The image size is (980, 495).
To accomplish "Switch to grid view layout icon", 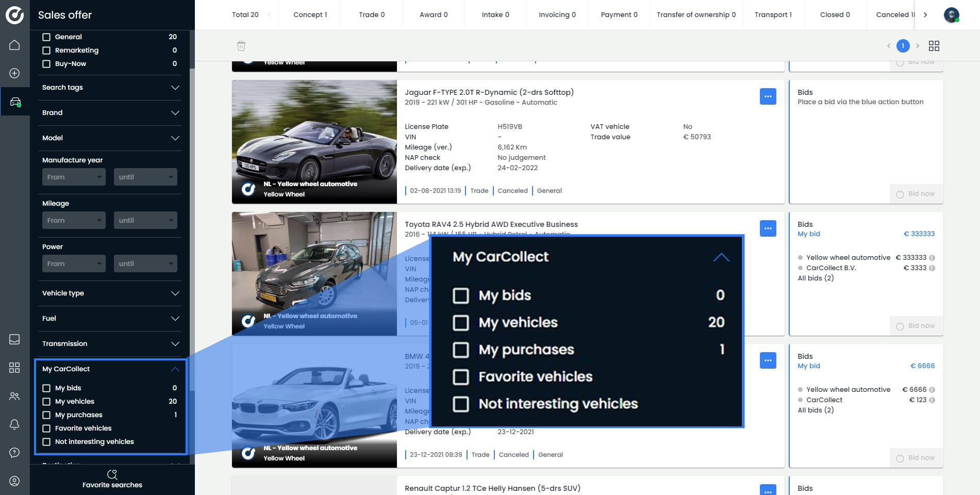I will click(x=934, y=46).
